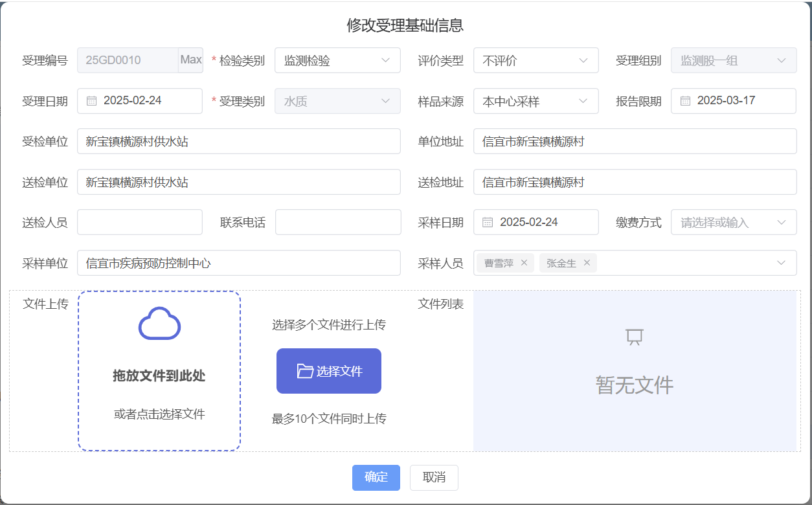This screenshot has height=505, width=812.
Task: Click the 采样日期 date field 2025-02-24
Action: tap(536, 222)
